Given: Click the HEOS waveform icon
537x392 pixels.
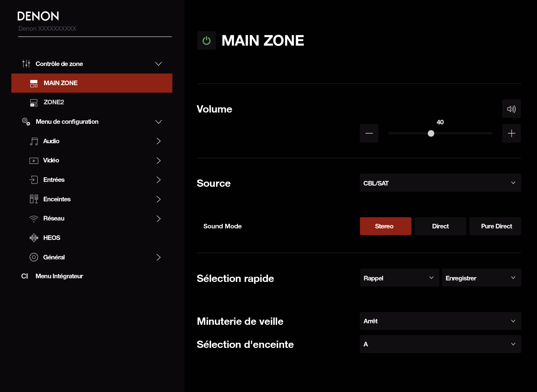Looking at the screenshot, I should [x=34, y=238].
